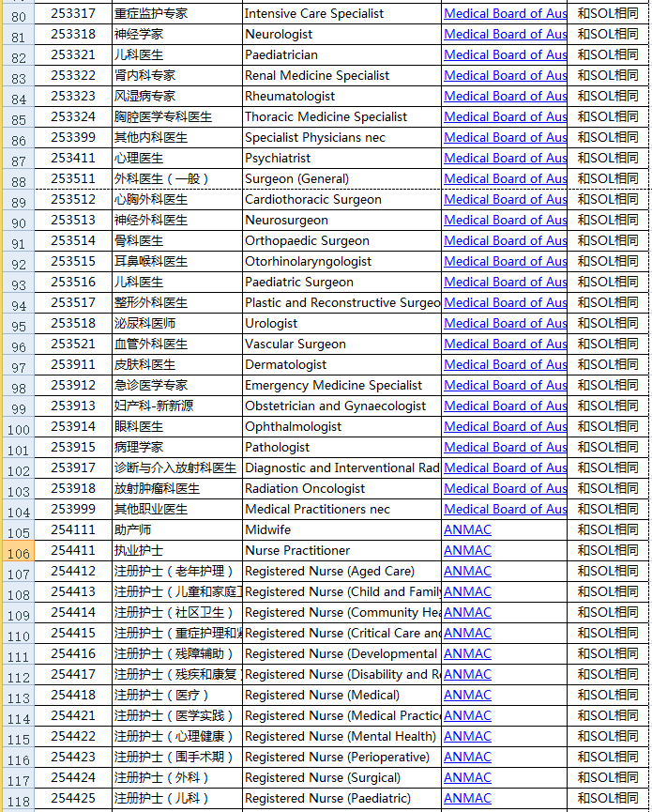This screenshot has width=652, height=812.
Task: Open Medical Board link for Neurologist
Action: tap(505, 34)
